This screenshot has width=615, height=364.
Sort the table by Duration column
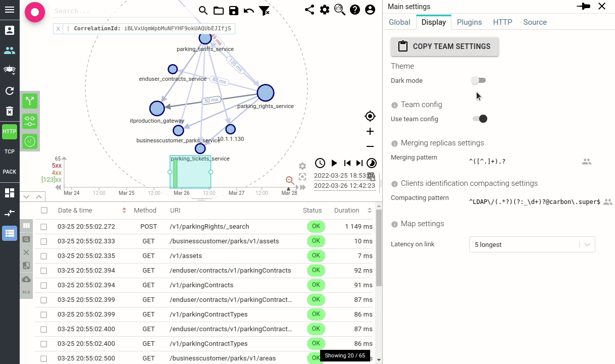click(347, 211)
